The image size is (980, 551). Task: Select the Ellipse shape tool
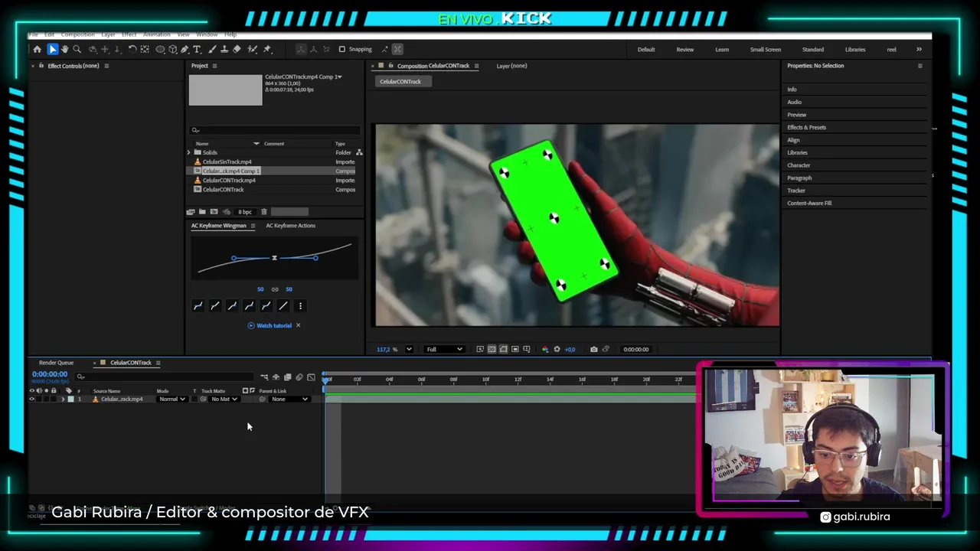(x=160, y=49)
